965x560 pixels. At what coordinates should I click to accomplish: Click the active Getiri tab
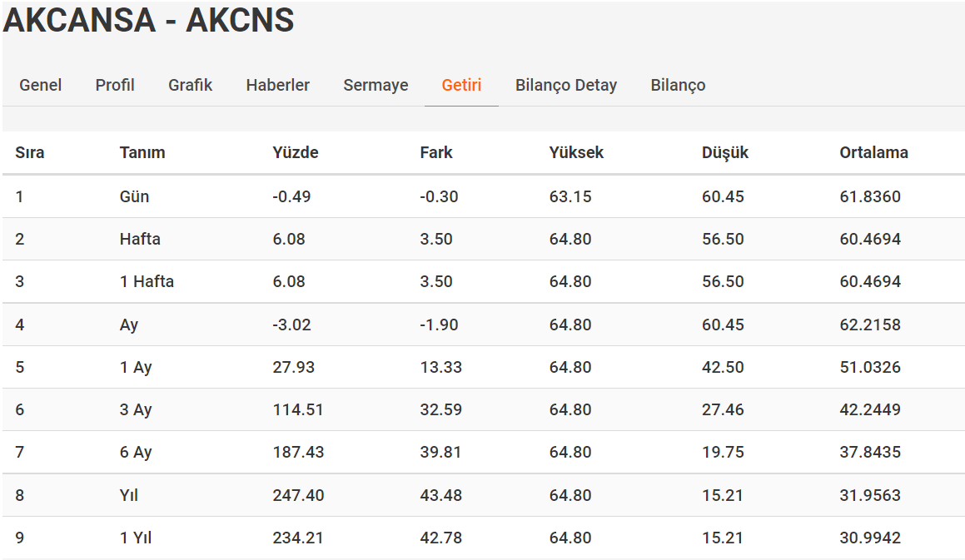point(461,85)
